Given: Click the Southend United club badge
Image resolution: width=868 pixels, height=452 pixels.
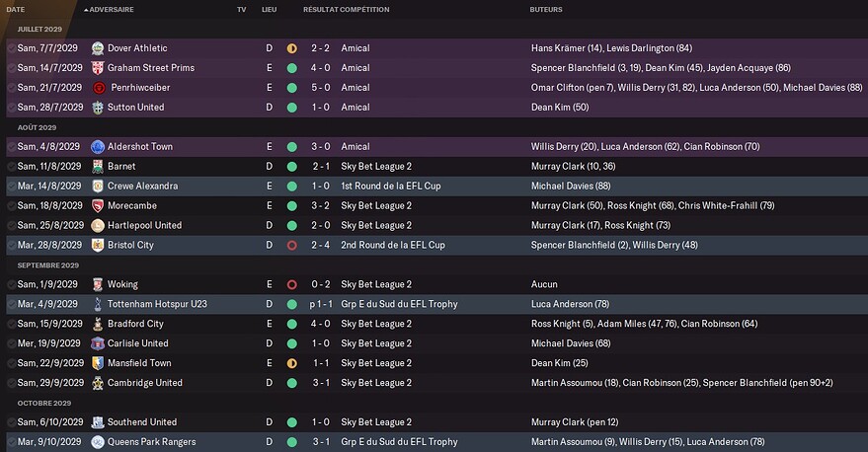Looking at the screenshot, I should tap(98, 422).
